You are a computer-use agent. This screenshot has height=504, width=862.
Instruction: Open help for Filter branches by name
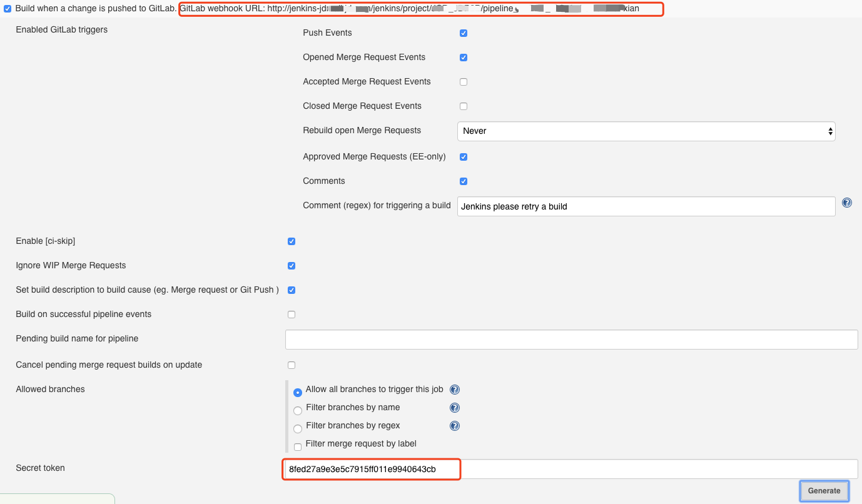click(455, 408)
